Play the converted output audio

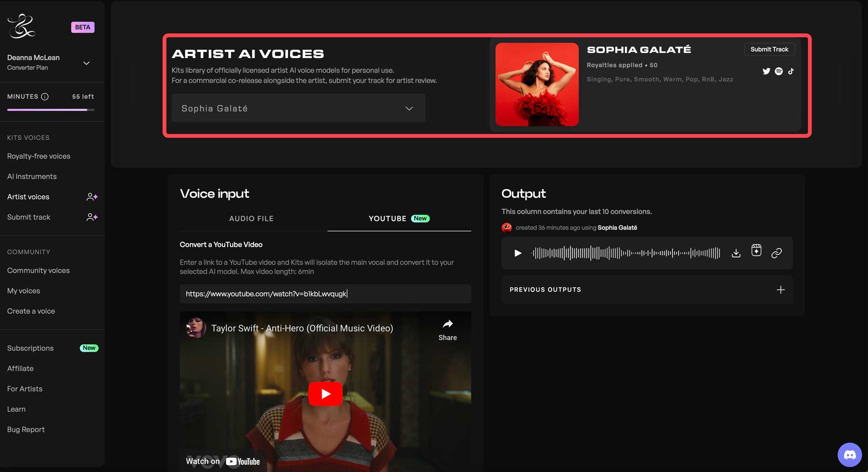click(517, 253)
